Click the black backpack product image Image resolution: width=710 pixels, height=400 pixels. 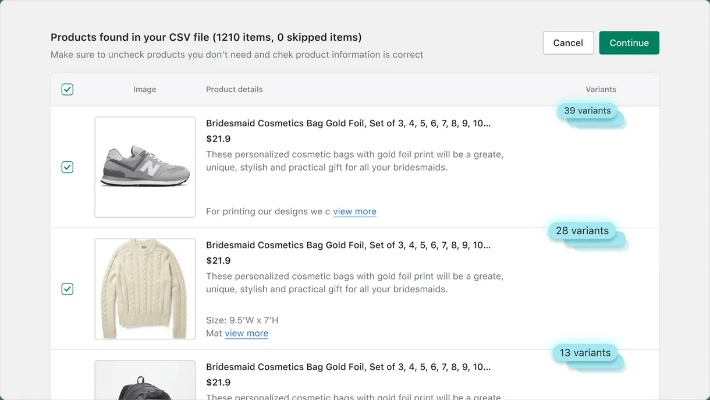[x=145, y=381]
